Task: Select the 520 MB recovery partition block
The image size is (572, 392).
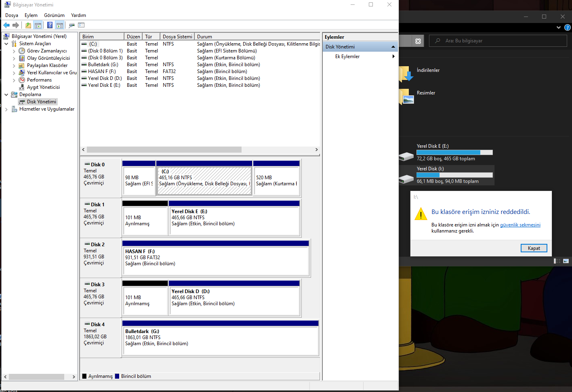Action: [x=277, y=178]
